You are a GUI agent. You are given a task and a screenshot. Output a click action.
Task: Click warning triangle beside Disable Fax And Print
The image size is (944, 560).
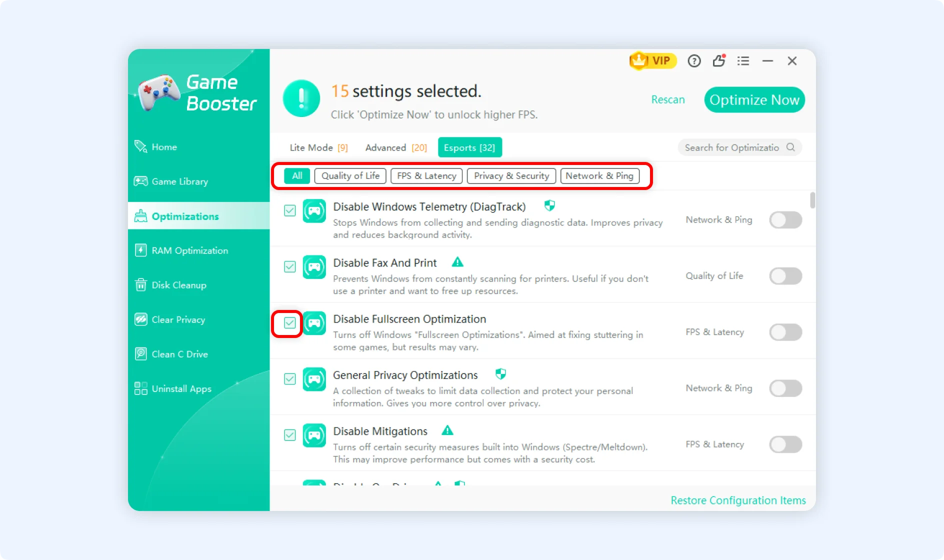[457, 262]
